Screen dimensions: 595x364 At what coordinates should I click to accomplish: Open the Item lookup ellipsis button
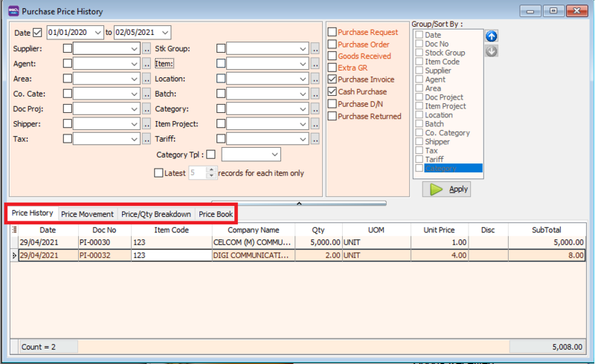pos(315,65)
